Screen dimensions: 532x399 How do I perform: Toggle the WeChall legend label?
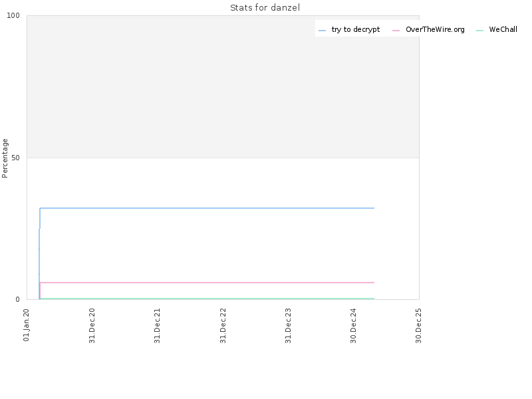(503, 29)
